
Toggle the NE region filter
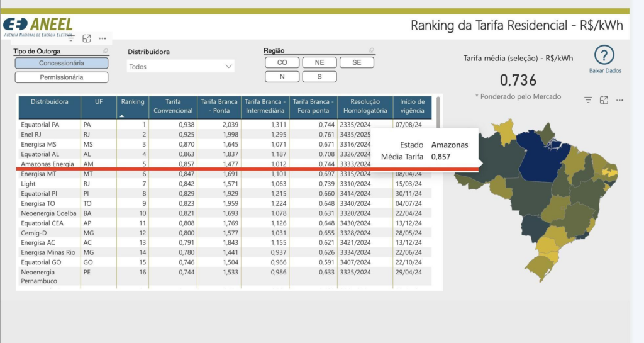(x=319, y=62)
